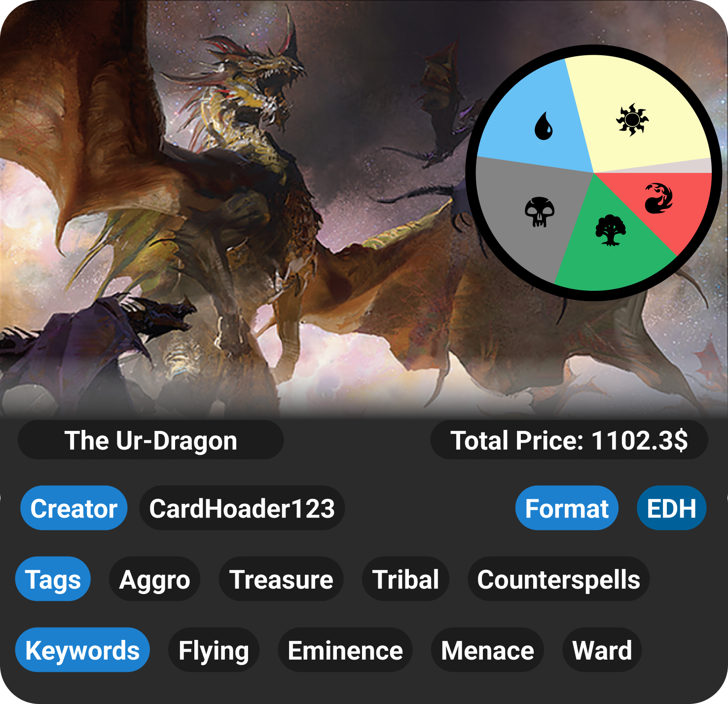728x704 pixels.
Task: Click the Menace keyword
Action: click(x=487, y=651)
